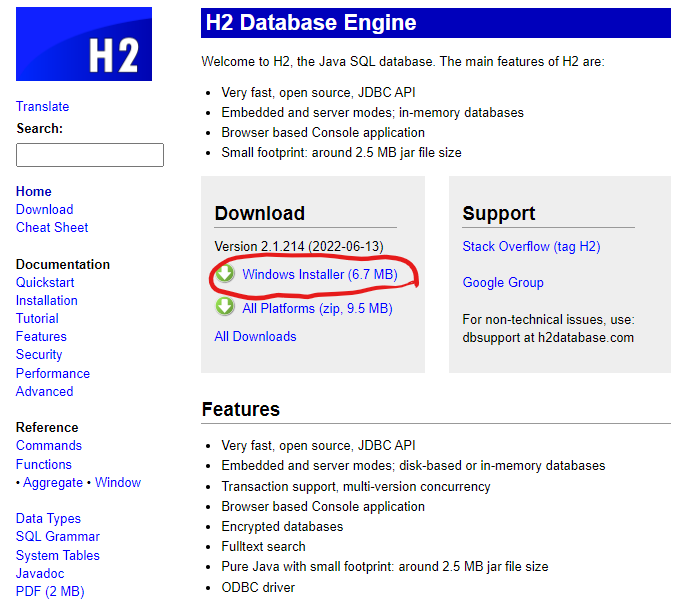Click the Documentation sidebar heading

tap(63, 264)
